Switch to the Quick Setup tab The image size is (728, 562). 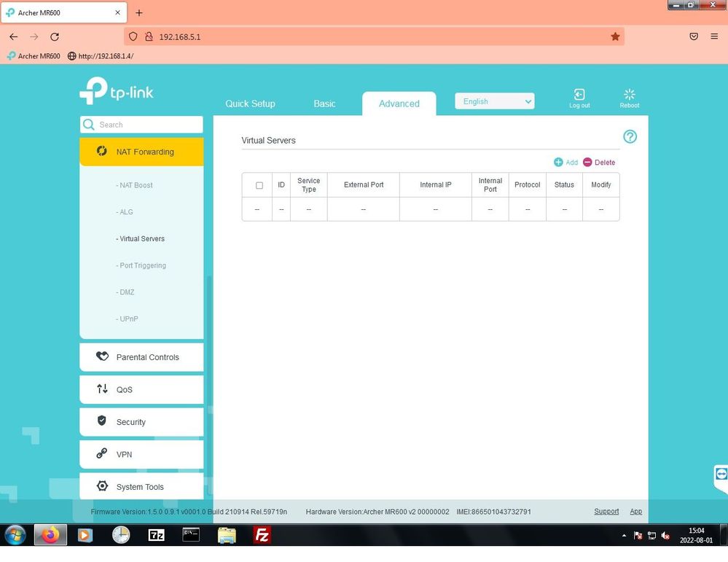click(x=250, y=104)
